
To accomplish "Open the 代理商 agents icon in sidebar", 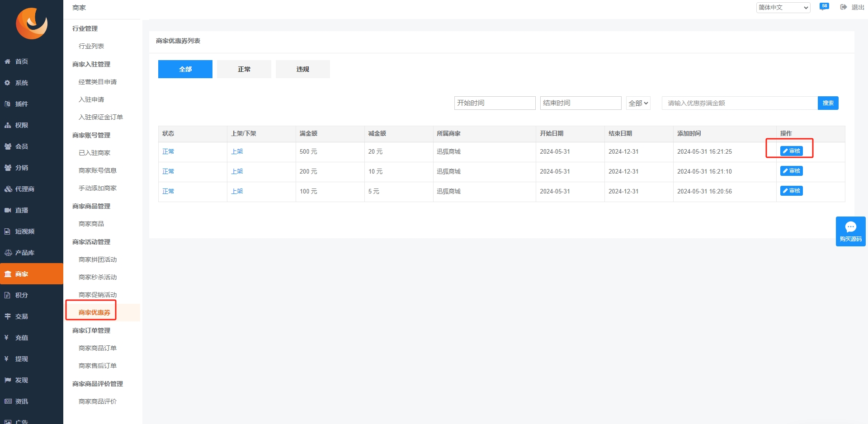I will point(8,189).
